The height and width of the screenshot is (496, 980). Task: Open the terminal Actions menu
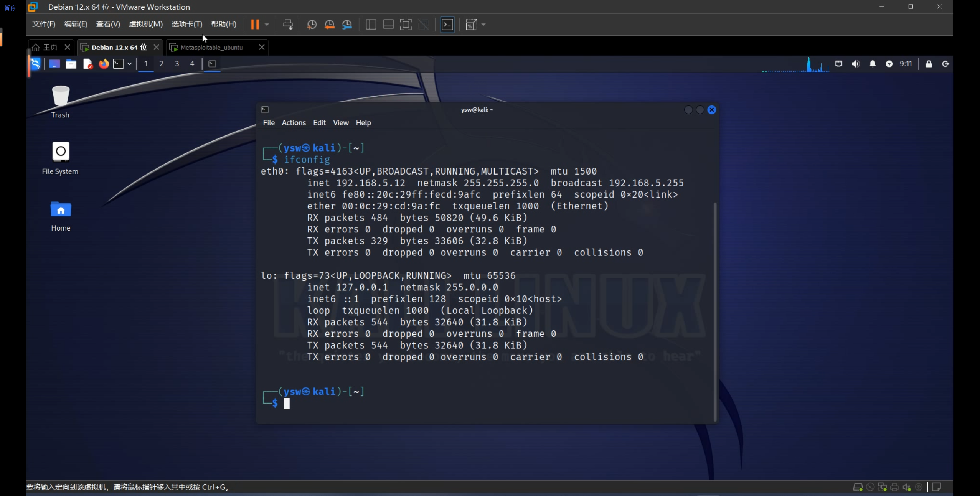point(294,123)
